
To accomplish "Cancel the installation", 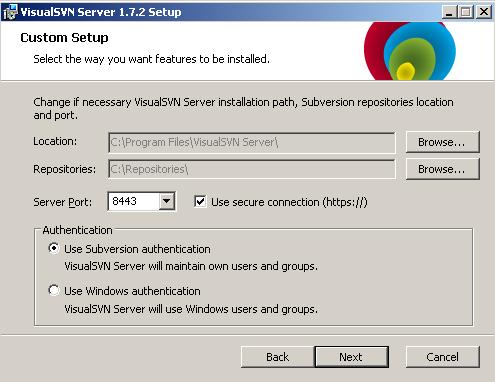I will coord(442,357).
